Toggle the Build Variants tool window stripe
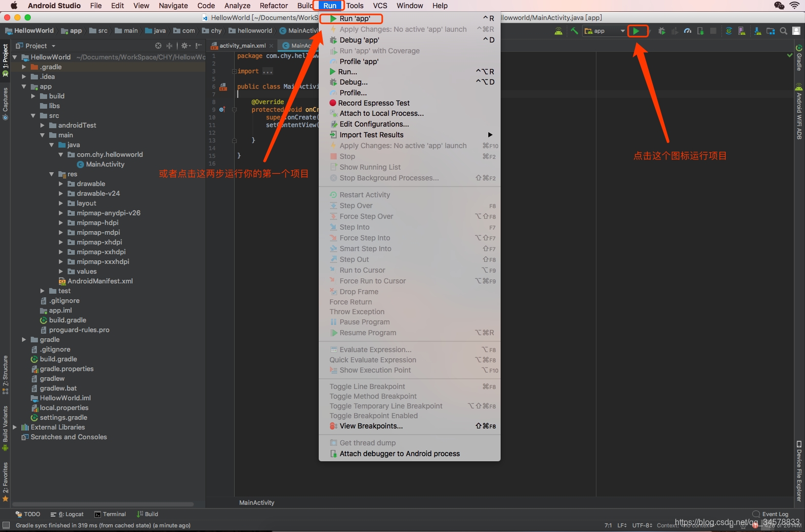This screenshot has height=532, width=805. [5, 428]
